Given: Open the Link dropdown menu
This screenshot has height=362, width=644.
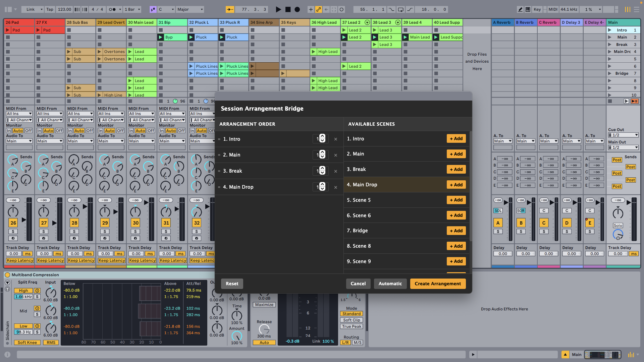Looking at the screenshot, I should [x=33, y=9].
